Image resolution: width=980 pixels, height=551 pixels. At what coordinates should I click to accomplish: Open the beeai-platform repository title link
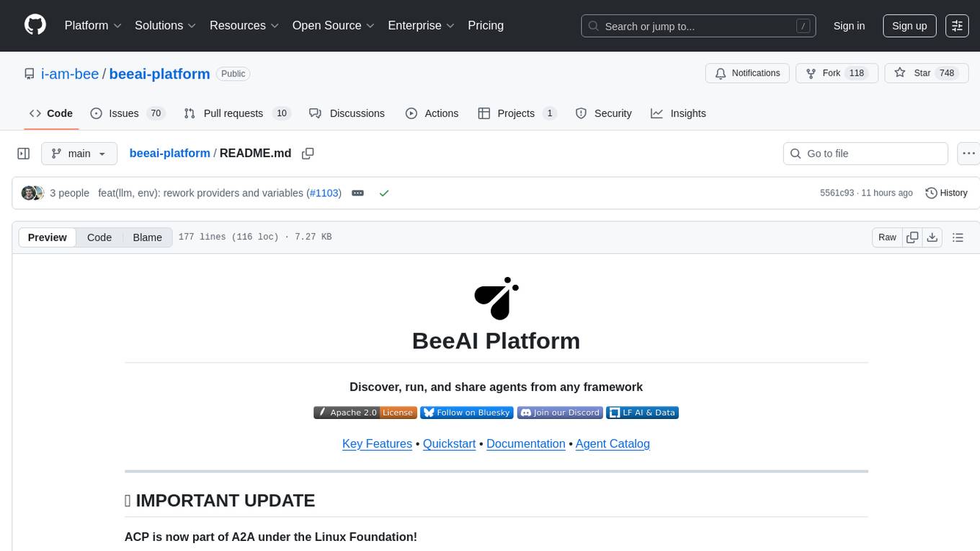pos(160,74)
